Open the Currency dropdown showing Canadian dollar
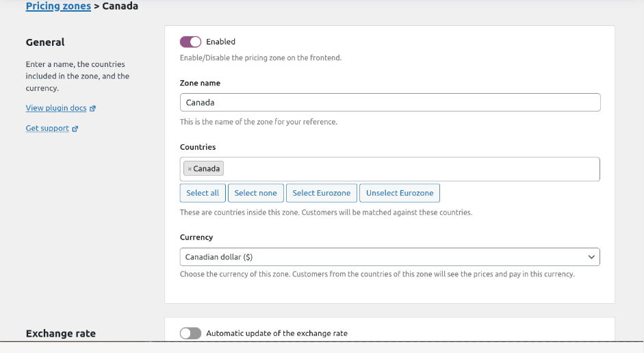Screen dimensions: 644x353 pyautogui.click(x=390, y=257)
